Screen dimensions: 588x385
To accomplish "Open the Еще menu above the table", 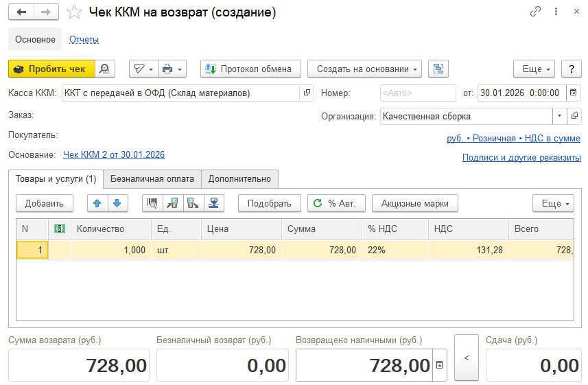I will click(553, 203).
